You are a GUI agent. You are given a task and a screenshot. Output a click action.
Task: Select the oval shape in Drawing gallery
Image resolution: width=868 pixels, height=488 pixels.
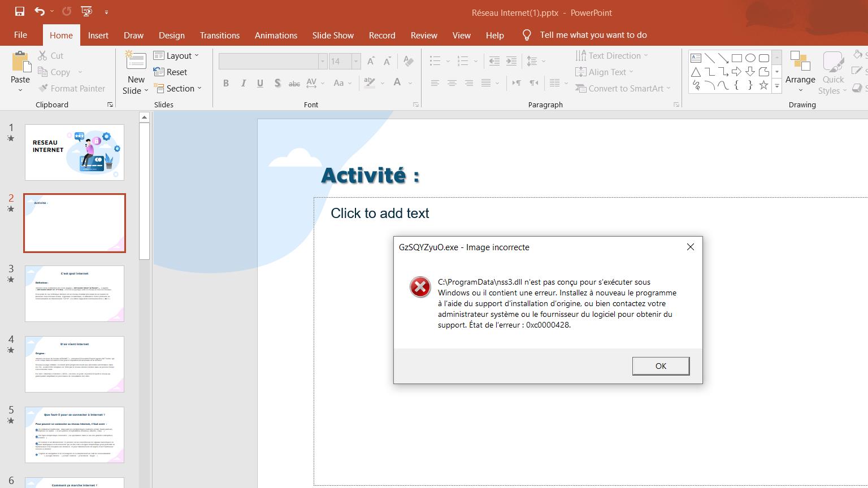750,58
